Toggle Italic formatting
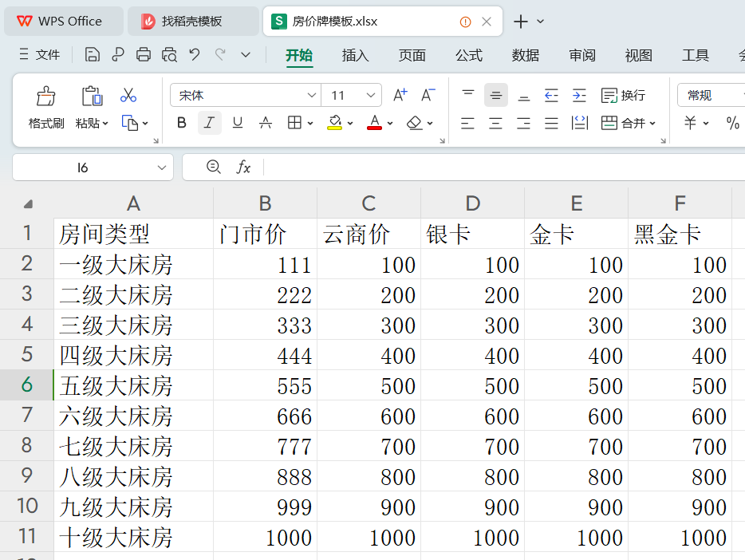745x560 pixels. tap(209, 123)
